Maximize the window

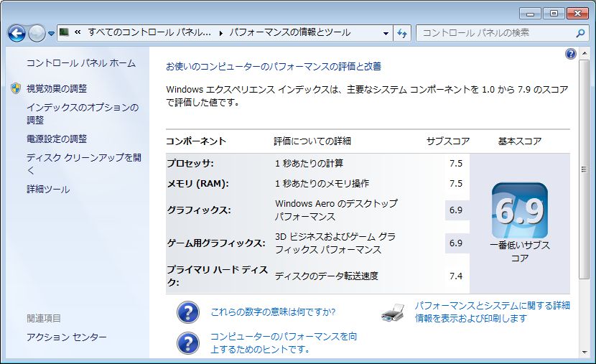(x=554, y=14)
